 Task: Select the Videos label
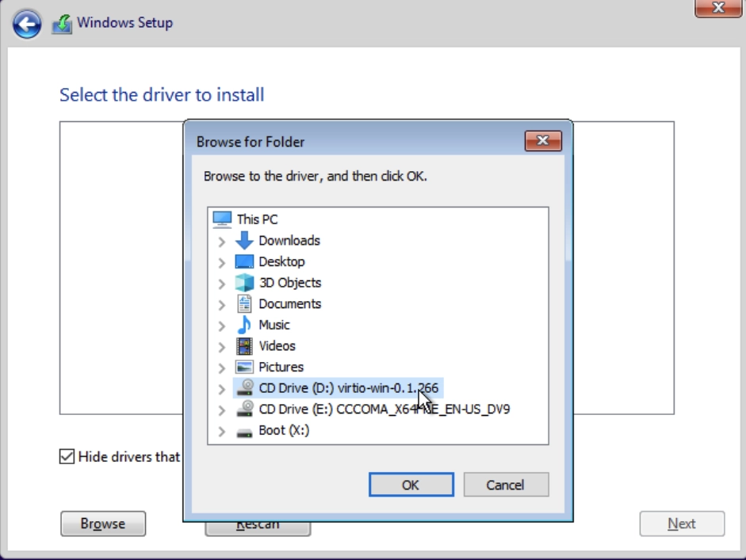point(277,345)
